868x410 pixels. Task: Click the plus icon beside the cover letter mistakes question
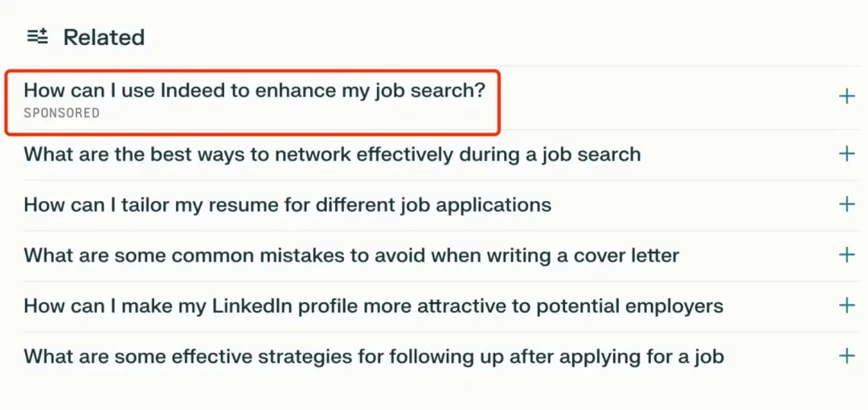846,255
